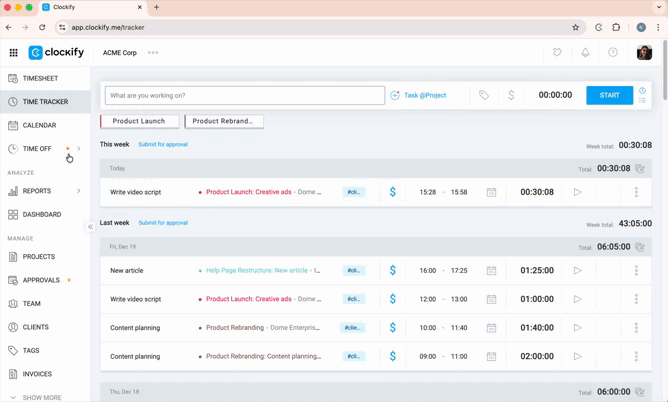Screen dimensions: 668x402
Task: Switch to manual mode using the list icon
Action: pyautogui.click(x=642, y=101)
